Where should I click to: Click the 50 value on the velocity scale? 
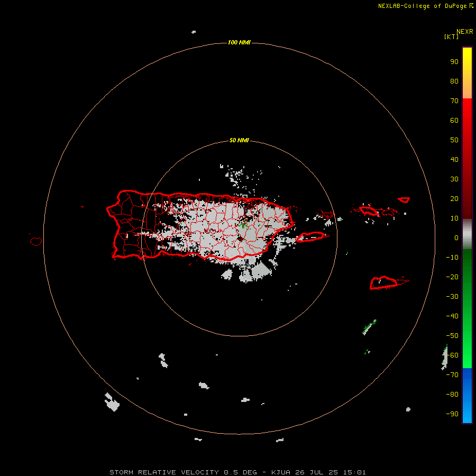[x=454, y=140]
